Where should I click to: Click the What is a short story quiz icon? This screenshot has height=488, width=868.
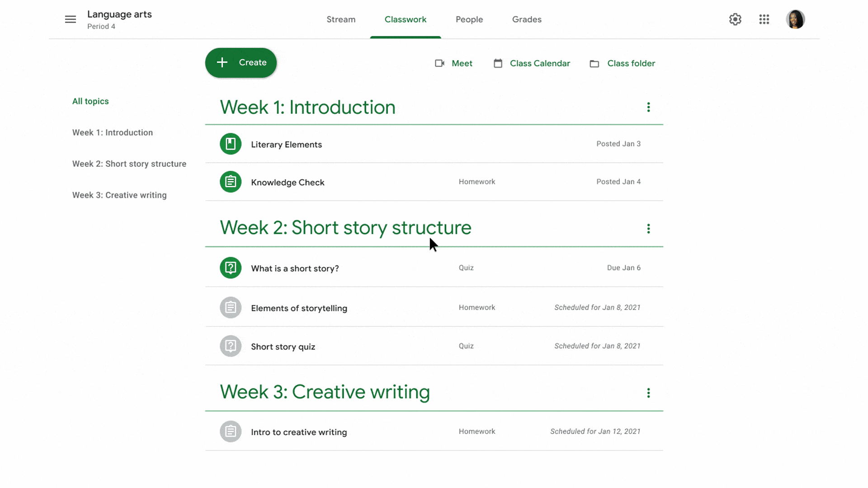(x=231, y=267)
